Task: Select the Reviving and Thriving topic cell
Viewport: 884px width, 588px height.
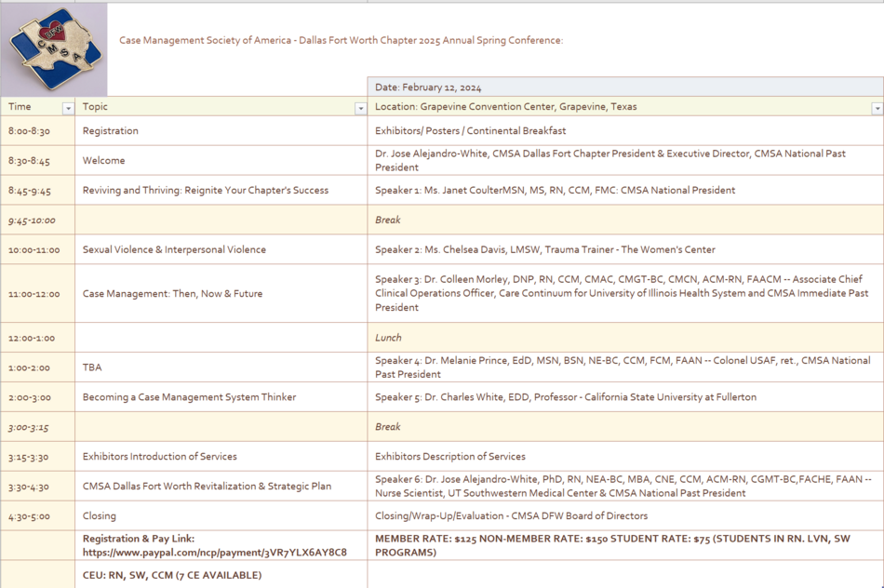Action: [x=221, y=191]
